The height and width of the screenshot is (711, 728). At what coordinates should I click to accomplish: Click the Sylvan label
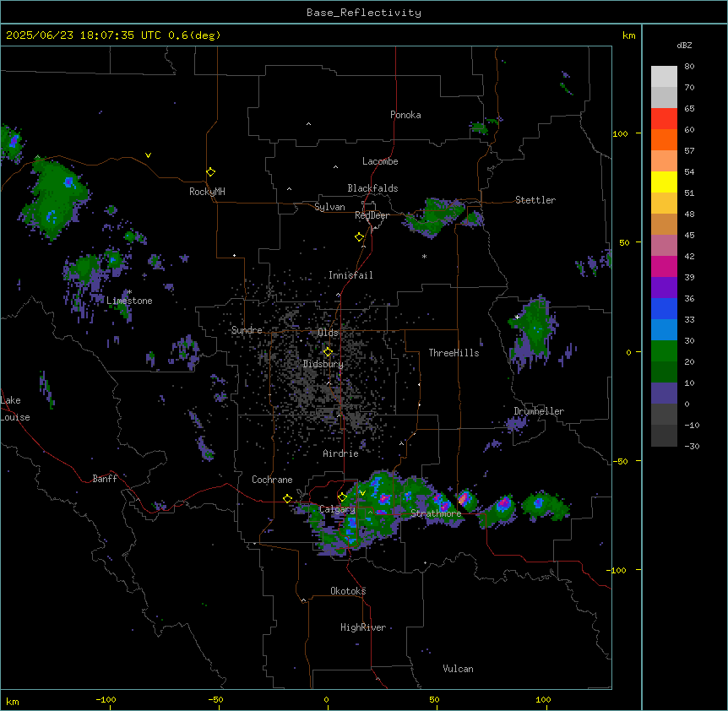point(329,207)
